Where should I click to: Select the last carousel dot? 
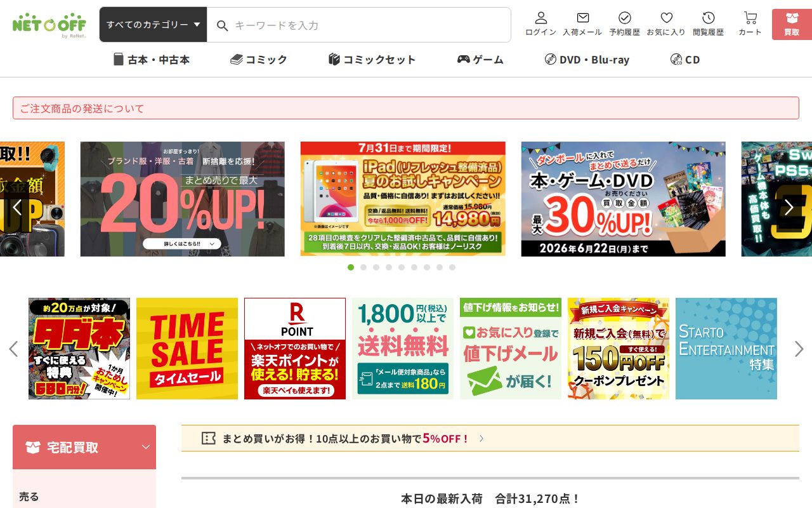tap(452, 267)
